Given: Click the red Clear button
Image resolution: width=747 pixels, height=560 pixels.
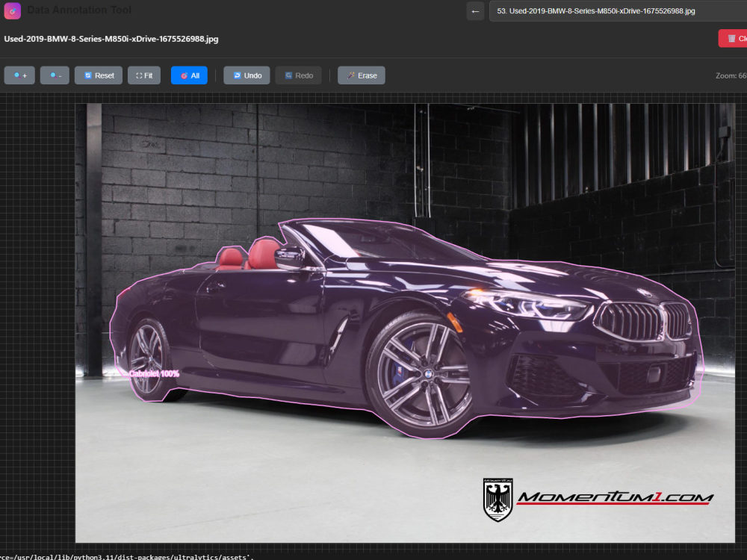Looking at the screenshot, I should tap(733, 39).
